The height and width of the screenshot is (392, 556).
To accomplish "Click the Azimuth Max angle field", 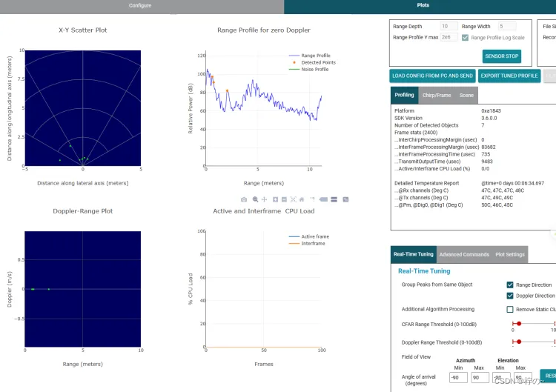I will coord(480,377).
